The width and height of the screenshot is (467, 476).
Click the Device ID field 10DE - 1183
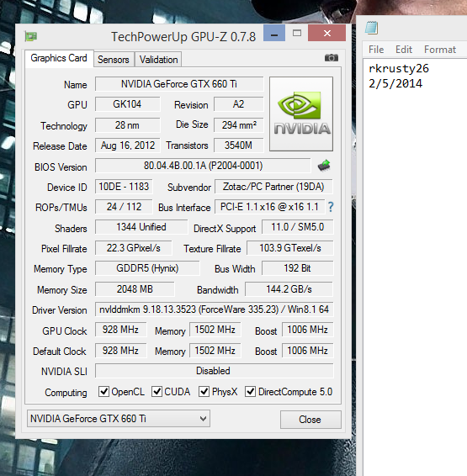click(124, 187)
